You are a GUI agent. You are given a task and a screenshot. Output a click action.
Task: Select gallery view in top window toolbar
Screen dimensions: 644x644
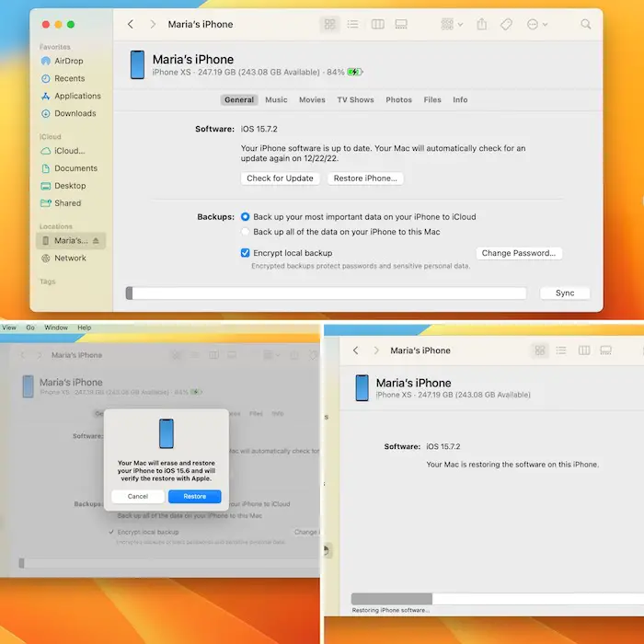pos(401,25)
